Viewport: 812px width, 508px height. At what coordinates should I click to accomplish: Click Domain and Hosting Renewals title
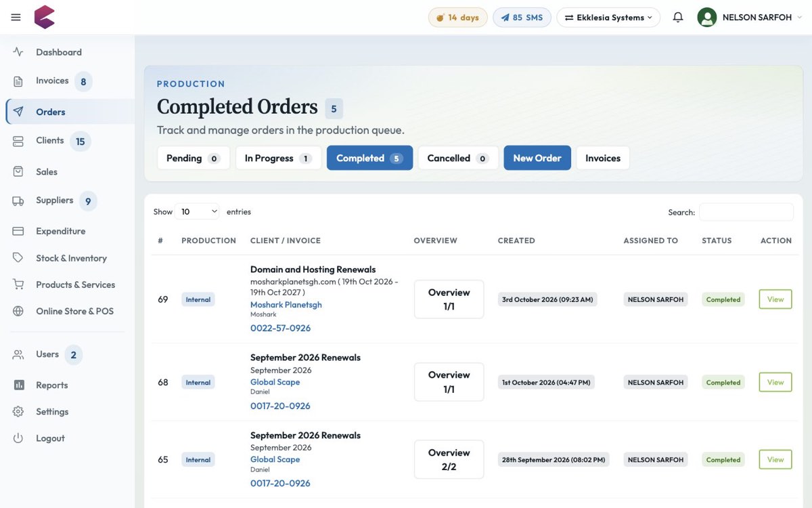(313, 270)
